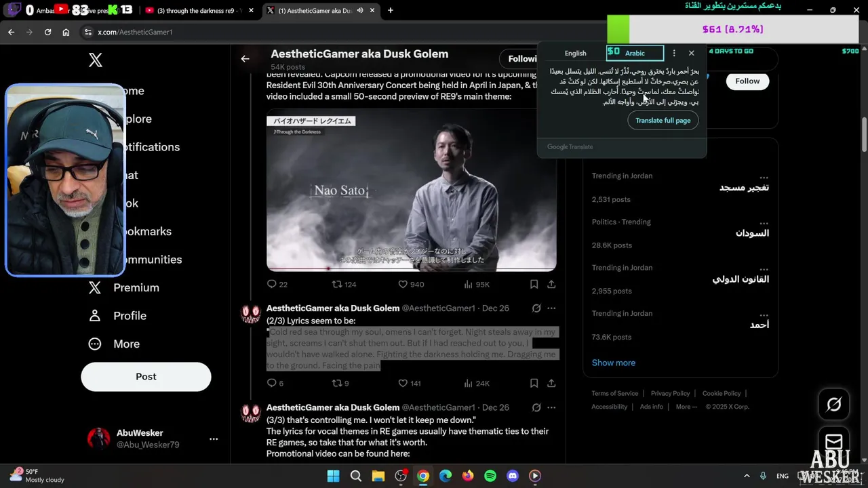Image resolution: width=868 pixels, height=488 pixels.
Task: Switch to the through the darkness re9 tab
Action: click(x=199, y=10)
